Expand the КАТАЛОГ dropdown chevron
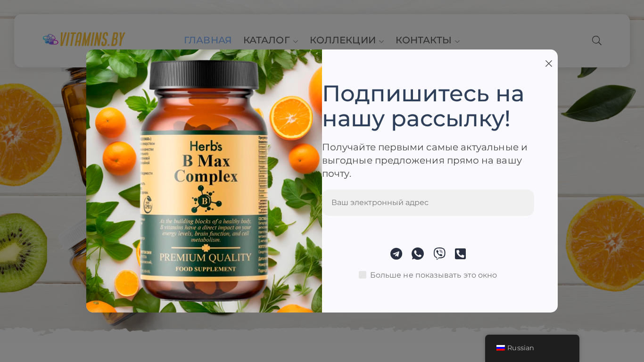 (x=296, y=41)
